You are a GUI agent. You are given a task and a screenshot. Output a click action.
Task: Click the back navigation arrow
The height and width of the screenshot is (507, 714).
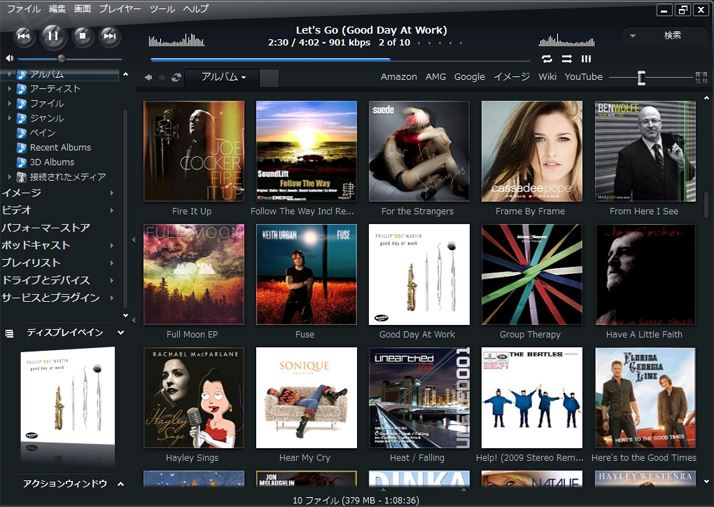click(x=148, y=77)
